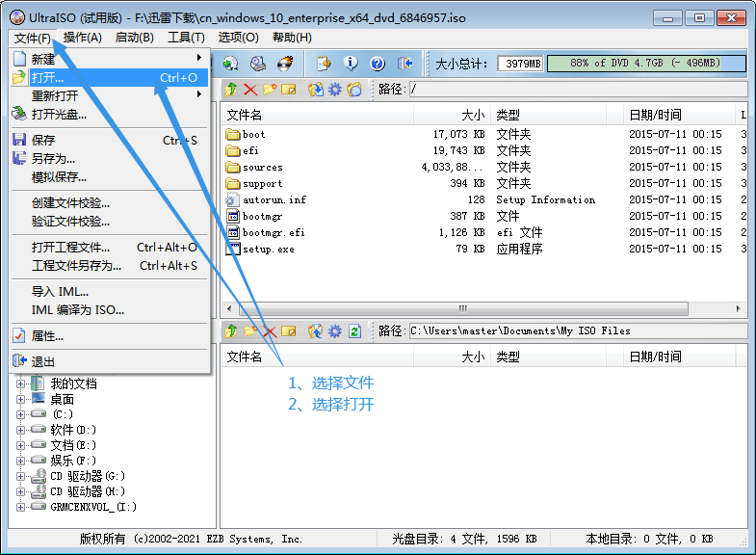Click the ISO list scroll right arrow

coord(738,308)
